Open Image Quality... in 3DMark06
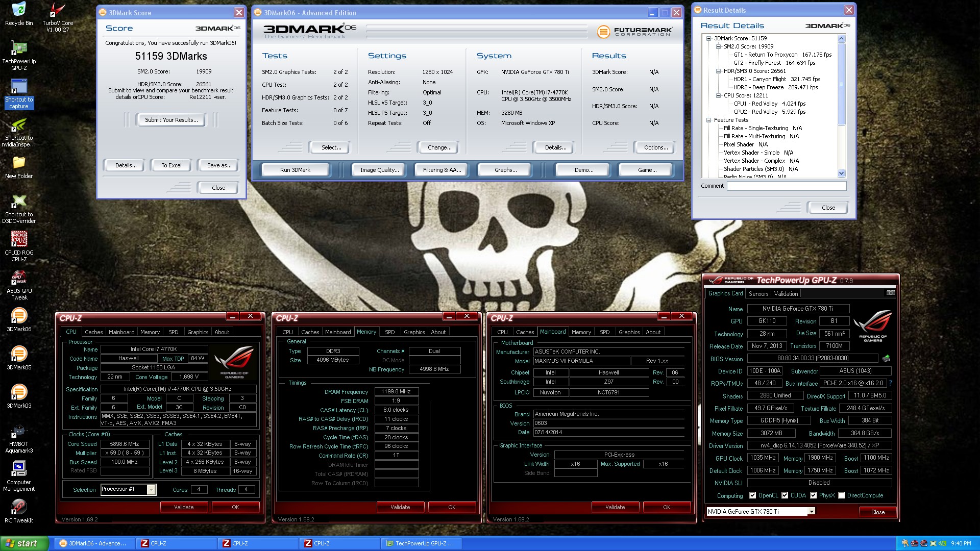The width and height of the screenshot is (980, 551). pyautogui.click(x=379, y=170)
